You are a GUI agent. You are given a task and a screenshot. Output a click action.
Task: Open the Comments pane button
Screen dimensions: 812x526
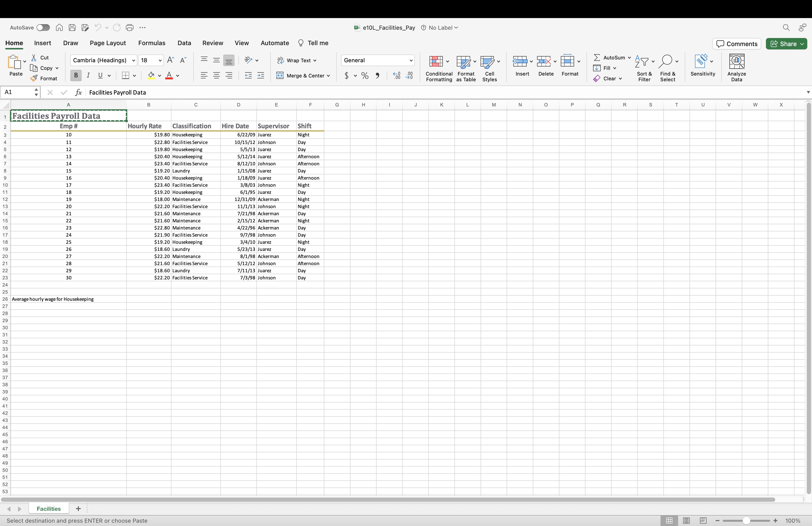[x=736, y=44]
